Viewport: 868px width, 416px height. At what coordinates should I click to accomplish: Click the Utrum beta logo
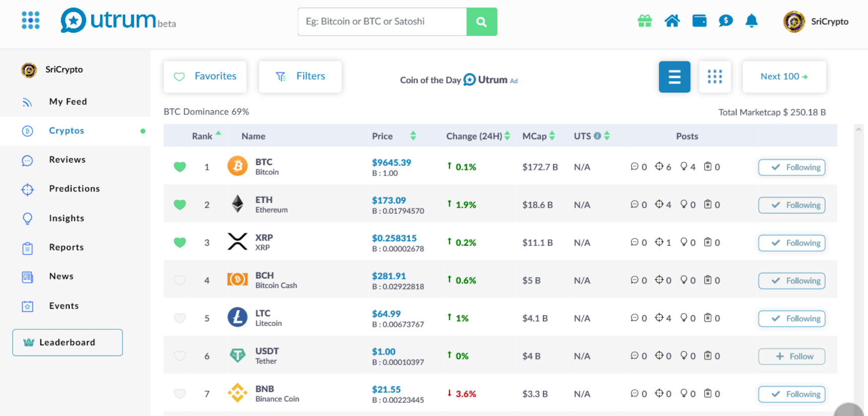tap(118, 21)
